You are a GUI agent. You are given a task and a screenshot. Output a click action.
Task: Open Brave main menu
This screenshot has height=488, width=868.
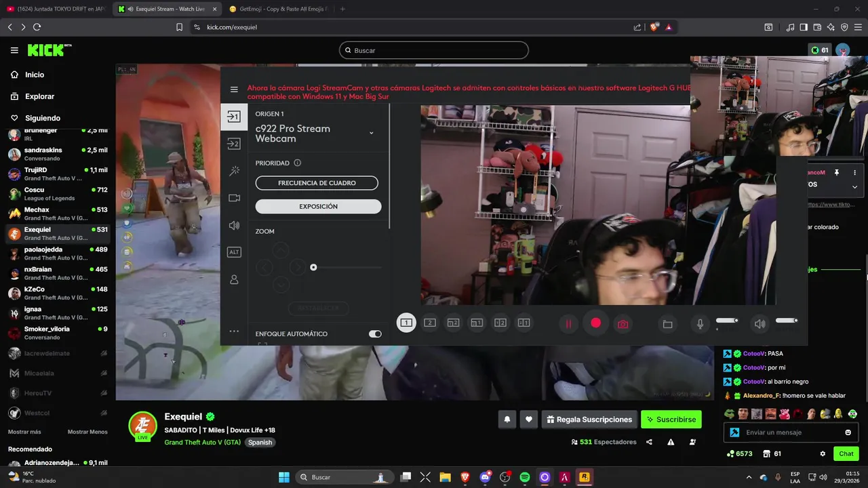(858, 27)
